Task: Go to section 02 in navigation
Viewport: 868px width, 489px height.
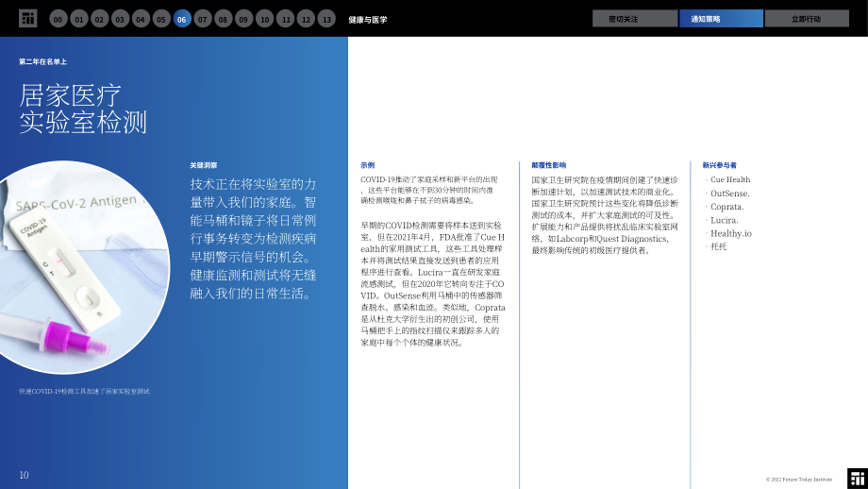Action: [100, 19]
